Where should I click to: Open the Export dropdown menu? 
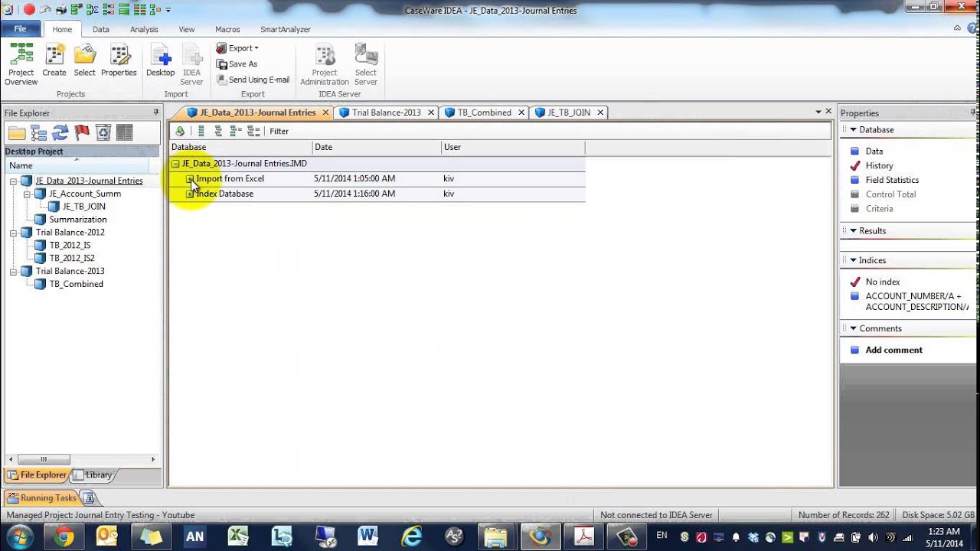237,48
